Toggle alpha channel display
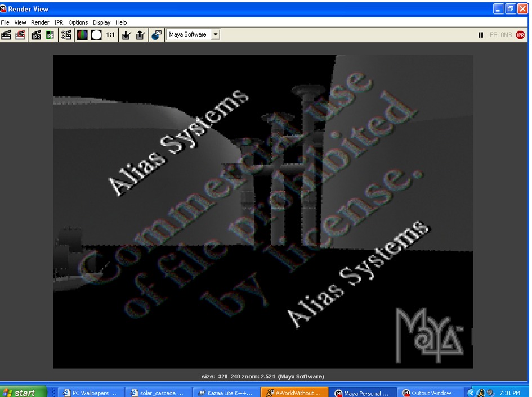The image size is (532, 397). click(95, 34)
